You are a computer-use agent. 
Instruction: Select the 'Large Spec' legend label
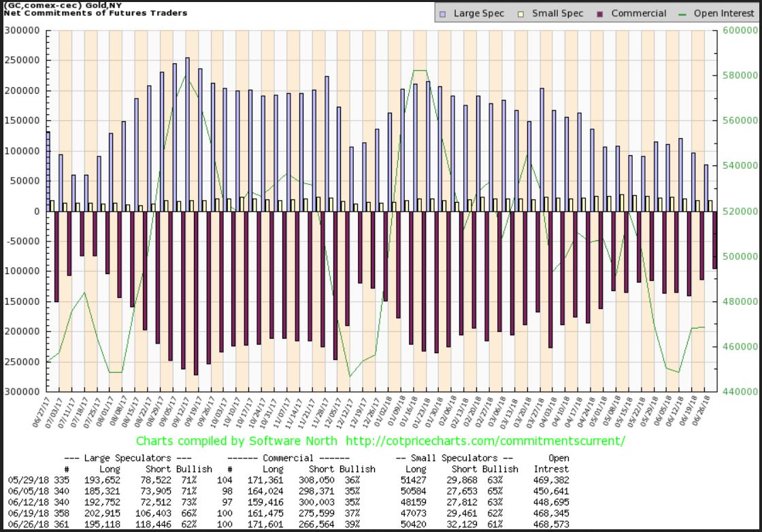coord(479,13)
